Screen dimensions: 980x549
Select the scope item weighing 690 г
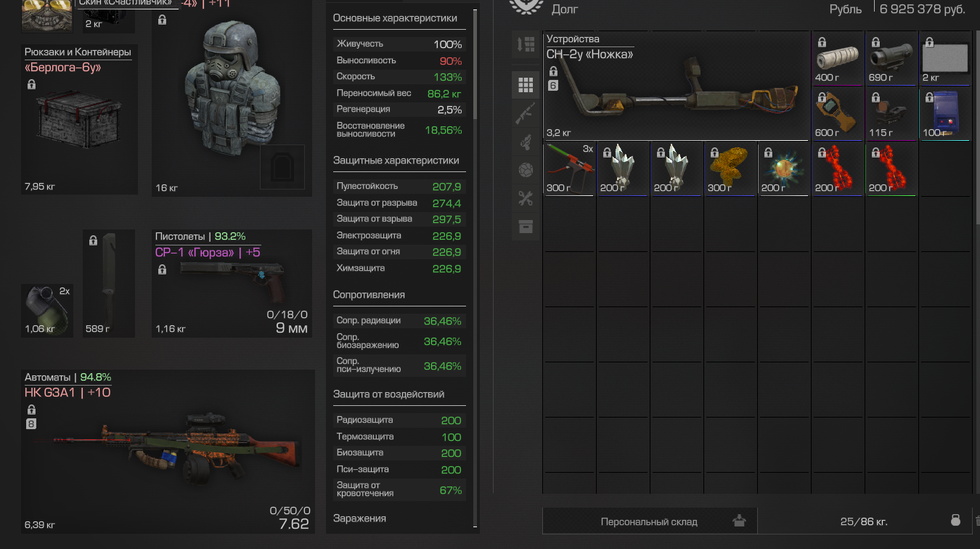(891, 59)
